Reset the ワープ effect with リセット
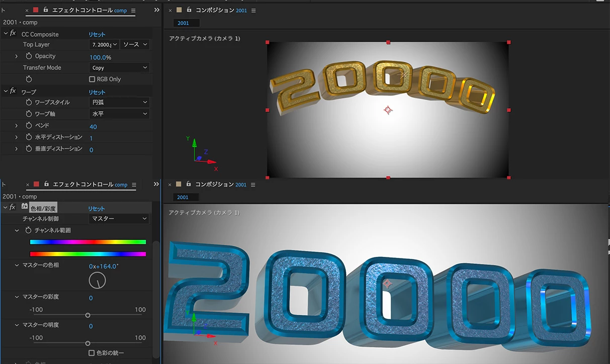Viewport: 610px width, 364px height. coord(97,92)
